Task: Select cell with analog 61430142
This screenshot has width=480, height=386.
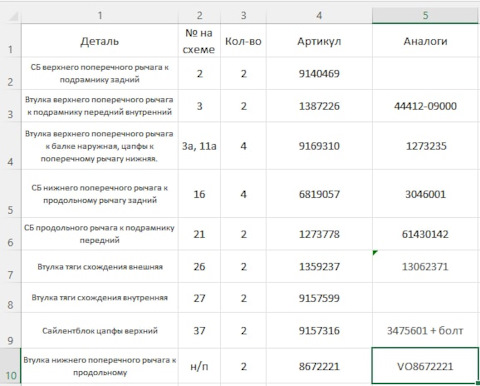Action: tap(425, 234)
